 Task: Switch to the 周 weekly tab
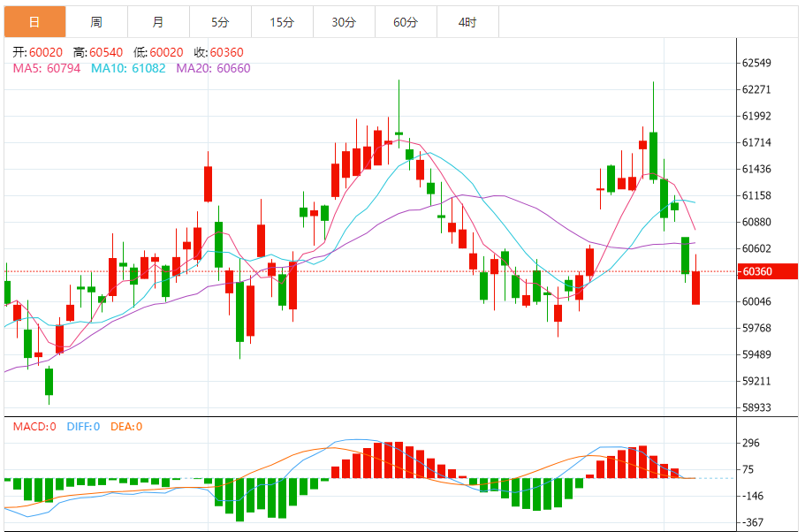96,22
